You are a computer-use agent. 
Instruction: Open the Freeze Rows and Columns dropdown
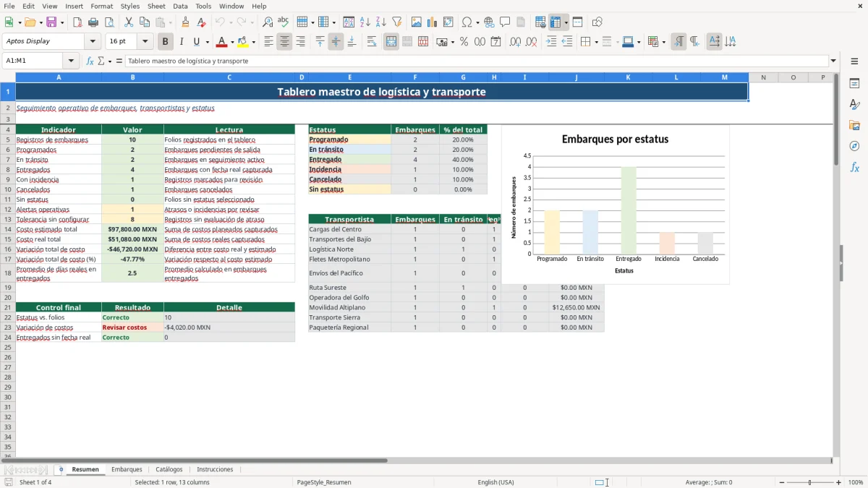566,22
